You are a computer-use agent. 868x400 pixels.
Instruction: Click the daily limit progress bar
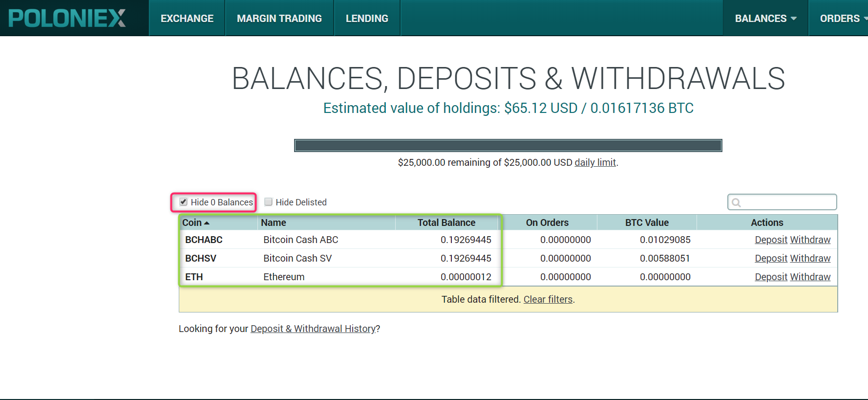point(508,145)
